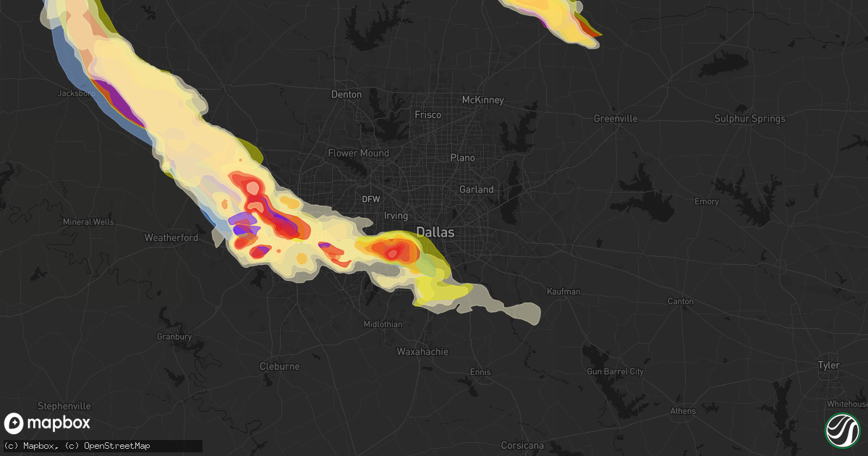This screenshot has height=456, width=868.
Task: Click the Plano city label
Action: 462,158
